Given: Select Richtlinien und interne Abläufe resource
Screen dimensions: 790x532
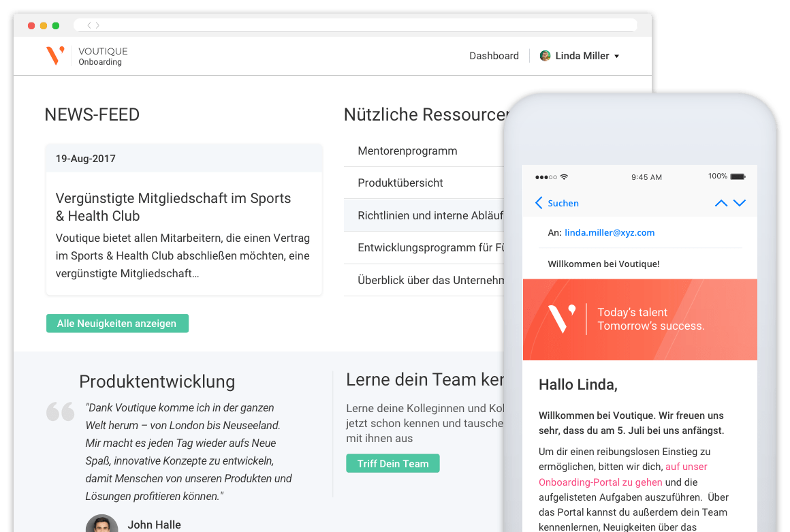Looking at the screenshot, I should tap(424, 215).
